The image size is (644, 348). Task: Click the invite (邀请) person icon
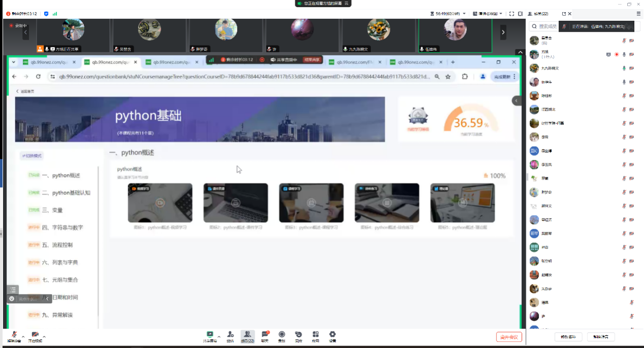[x=230, y=335]
